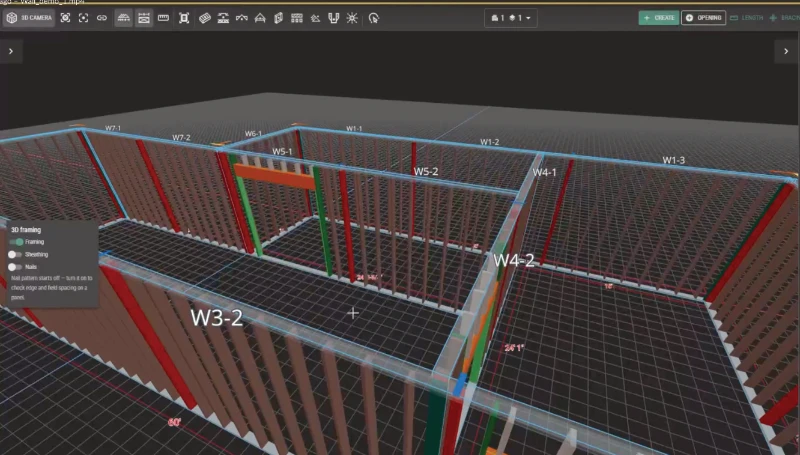The image size is (800, 455).
Task: Click the green Create button
Action: [x=659, y=18]
